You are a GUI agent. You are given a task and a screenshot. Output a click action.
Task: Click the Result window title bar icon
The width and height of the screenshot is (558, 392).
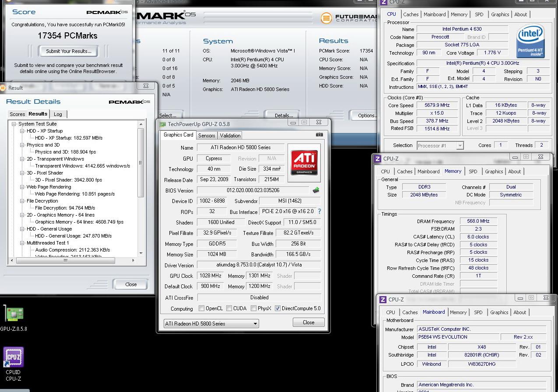pos(3,87)
